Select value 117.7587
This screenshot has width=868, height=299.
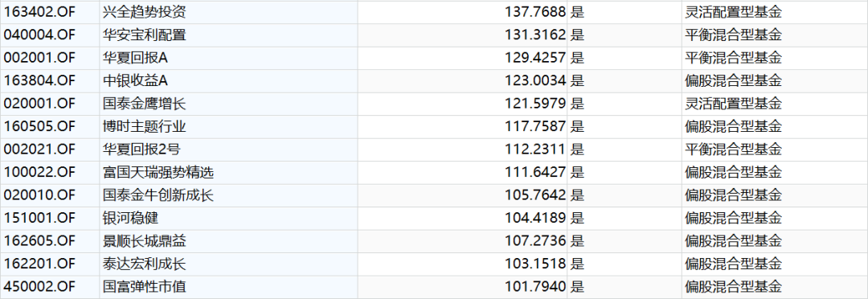click(x=535, y=127)
